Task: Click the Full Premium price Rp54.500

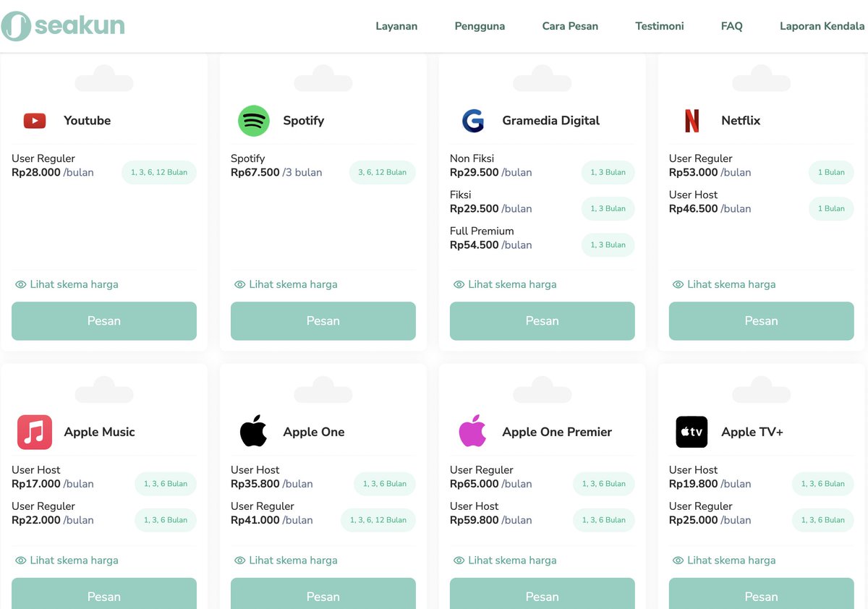Action: pyautogui.click(x=475, y=244)
